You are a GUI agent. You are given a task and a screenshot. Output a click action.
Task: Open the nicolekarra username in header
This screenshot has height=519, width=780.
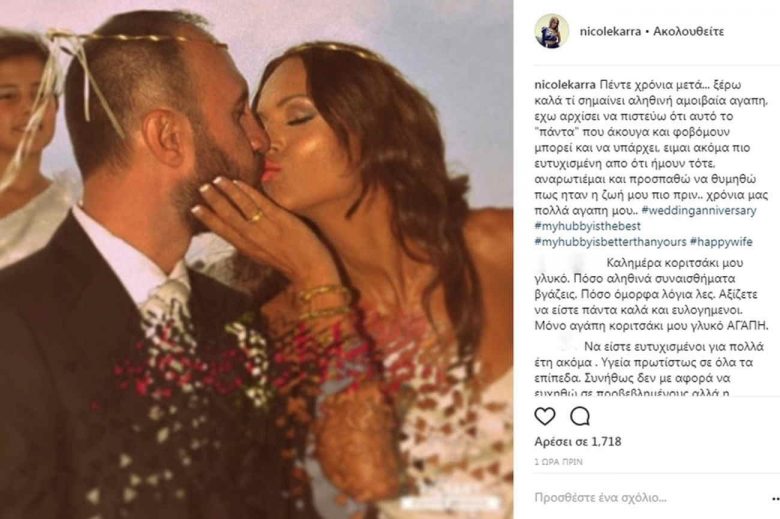[610, 31]
